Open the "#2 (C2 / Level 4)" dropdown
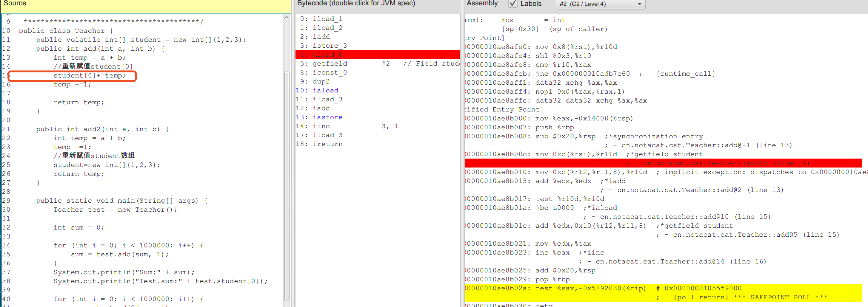This screenshot has height=307, width=868. (x=600, y=4)
